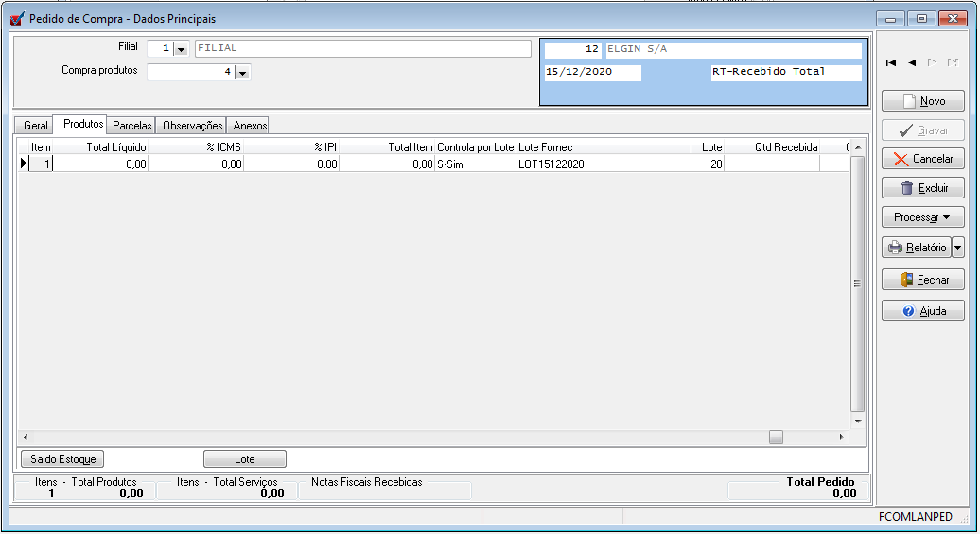Click the horizontal scrollbar thumb
The width and height of the screenshot is (980, 534).
pyautogui.click(x=776, y=437)
